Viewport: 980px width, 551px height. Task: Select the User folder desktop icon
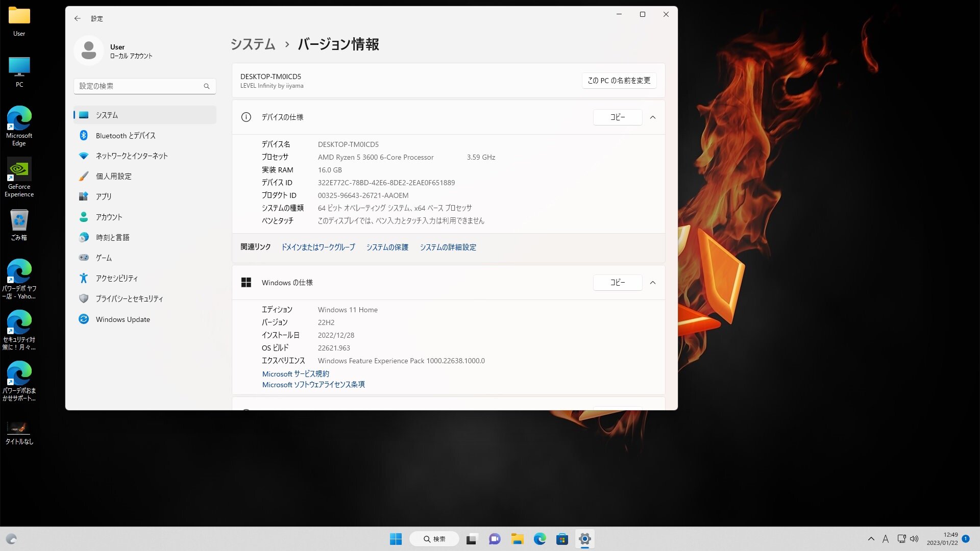tap(19, 21)
